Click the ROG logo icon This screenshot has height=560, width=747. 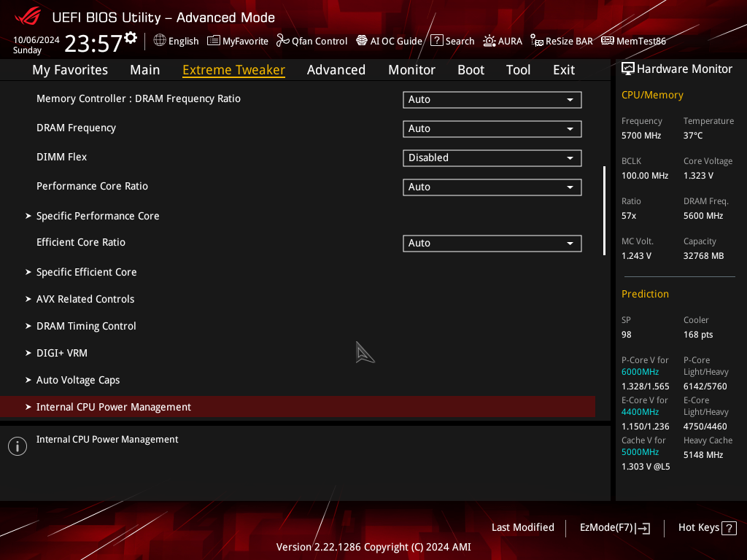28,17
